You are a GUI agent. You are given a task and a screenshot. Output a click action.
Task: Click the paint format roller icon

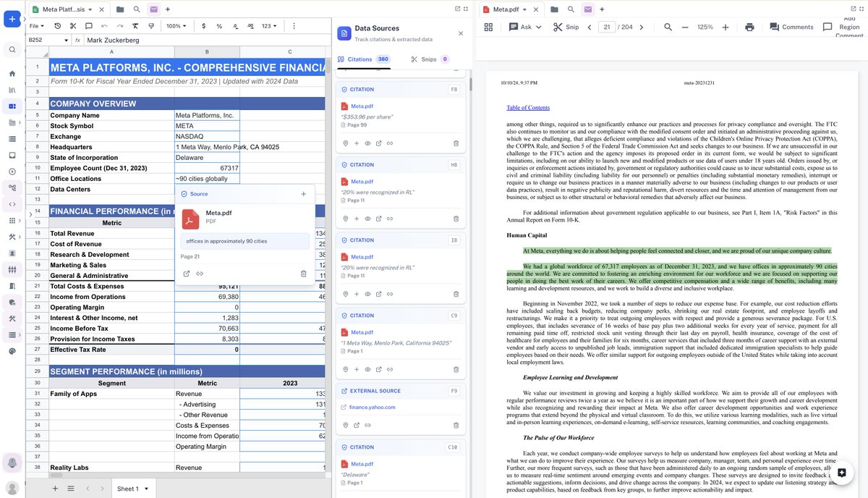(151, 26)
